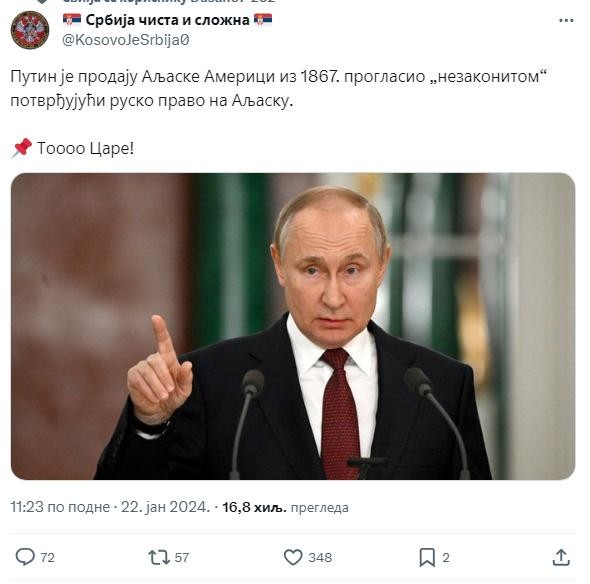Click the post text about Аљаска
This screenshot has height=584, width=590.
pos(278,88)
